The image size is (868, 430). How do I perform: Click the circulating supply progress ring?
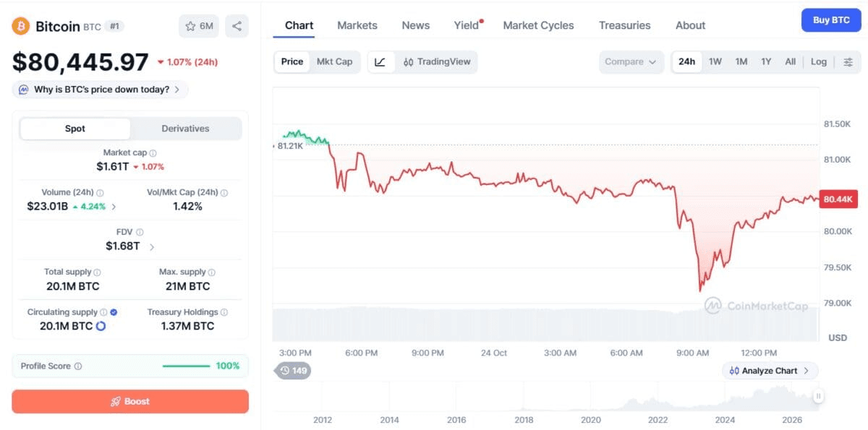point(101,327)
